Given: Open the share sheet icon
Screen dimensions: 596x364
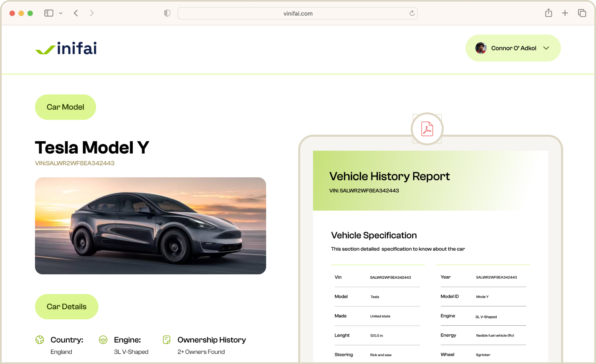Looking at the screenshot, I should [549, 13].
